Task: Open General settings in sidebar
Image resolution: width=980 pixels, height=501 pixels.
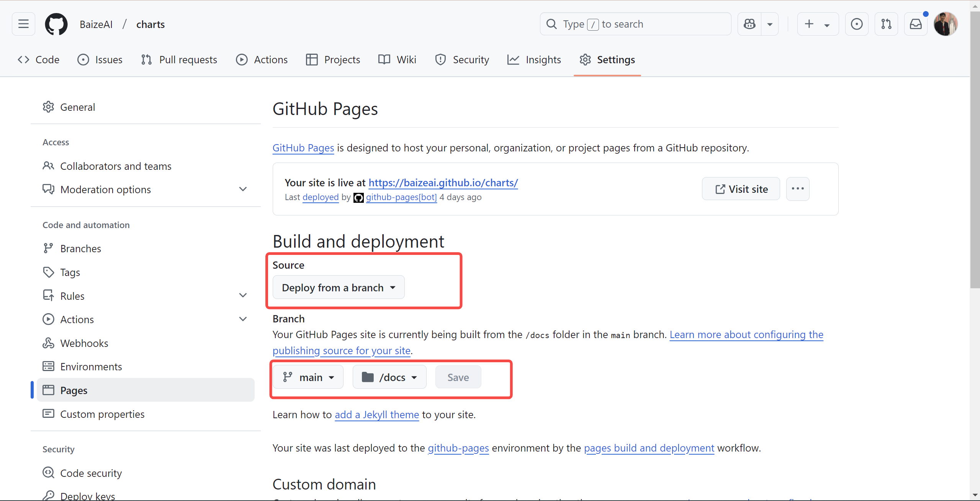Action: (x=146, y=107)
